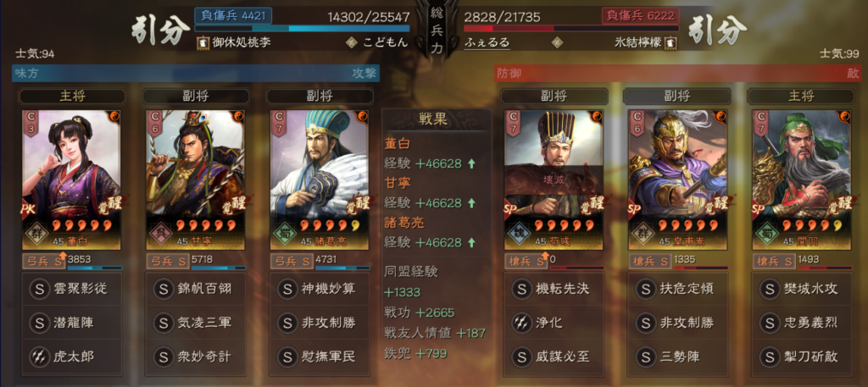
Task: Click the 味方 攻撃 blue header bar
Action: tap(196, 73)
